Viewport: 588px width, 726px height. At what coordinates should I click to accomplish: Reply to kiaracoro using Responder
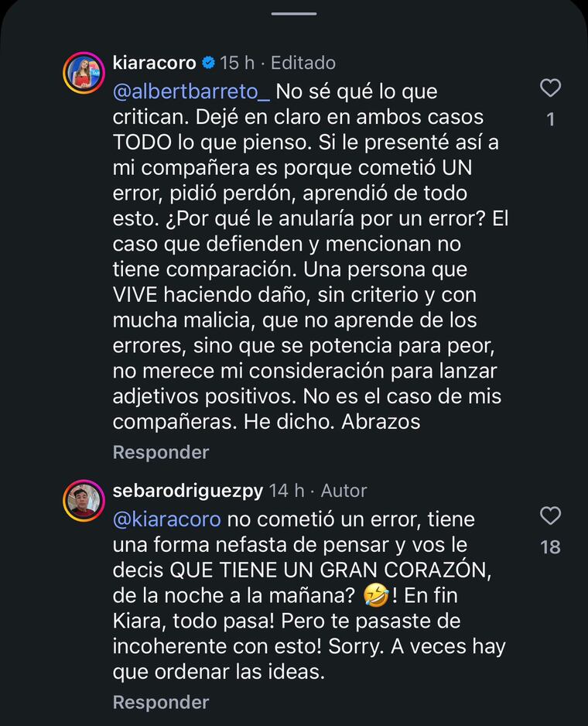[161, 452]
